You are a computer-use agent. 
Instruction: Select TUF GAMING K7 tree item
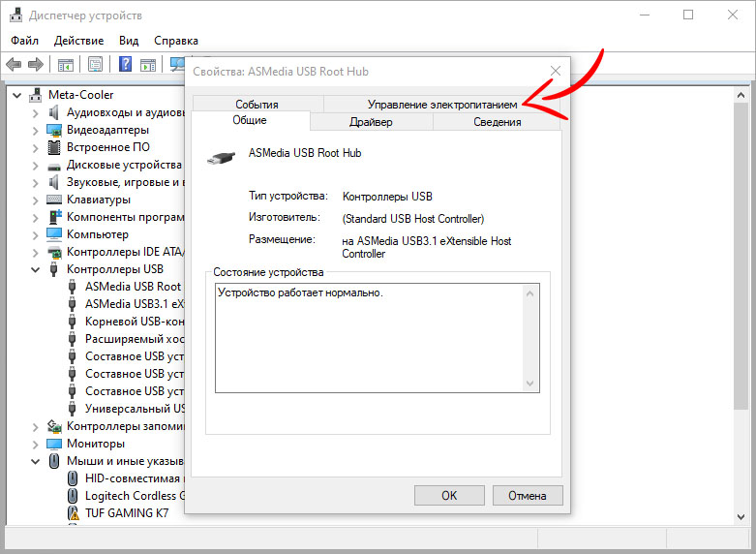127,513
